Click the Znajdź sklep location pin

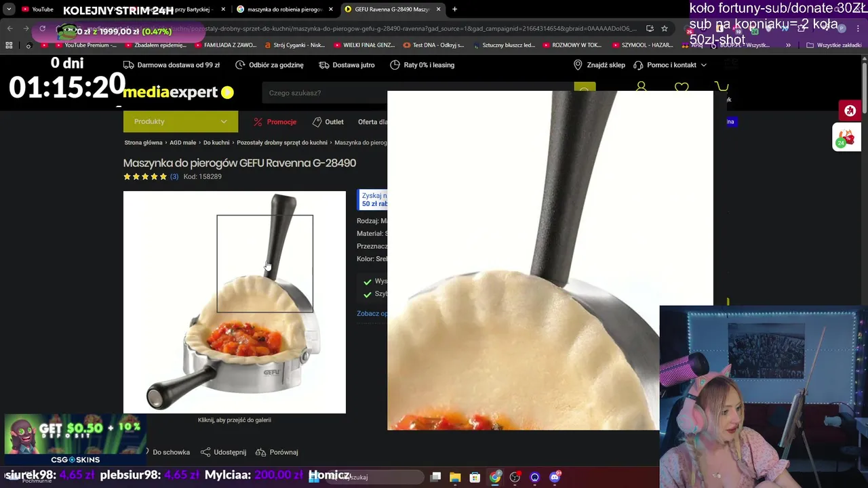coord(578,65)
